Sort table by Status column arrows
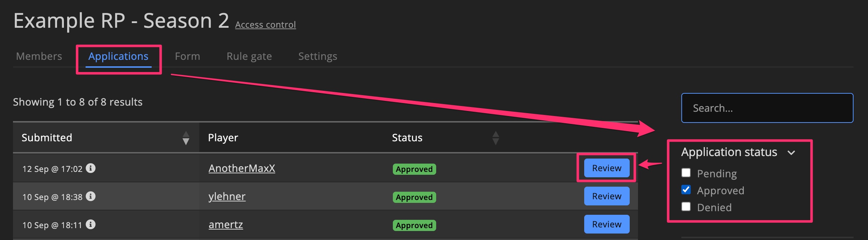Viewport: 868px width, 240px height. point(496,138)
